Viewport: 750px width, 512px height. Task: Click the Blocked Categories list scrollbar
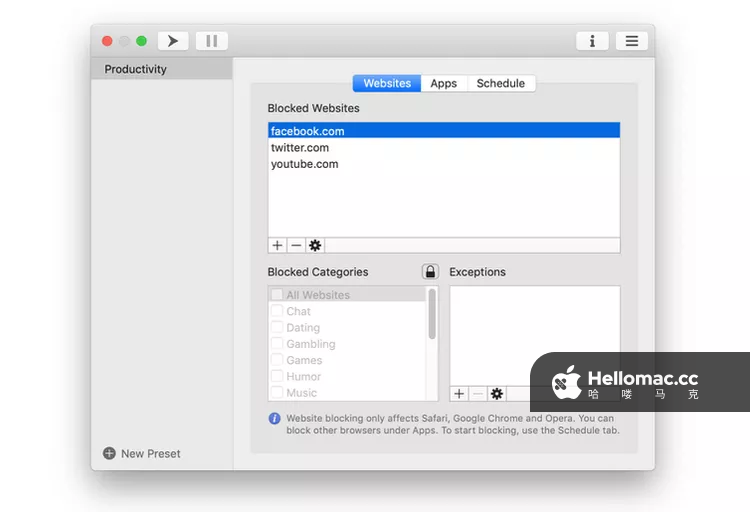[432, 314]
